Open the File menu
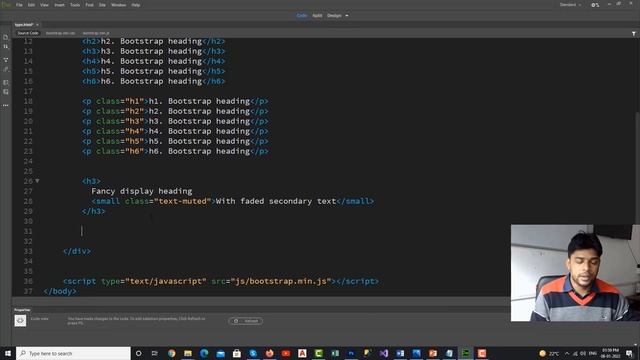Image resolution: width=640 pixels, height=360 pixels. pyautogui.click(x=19, y=5)
